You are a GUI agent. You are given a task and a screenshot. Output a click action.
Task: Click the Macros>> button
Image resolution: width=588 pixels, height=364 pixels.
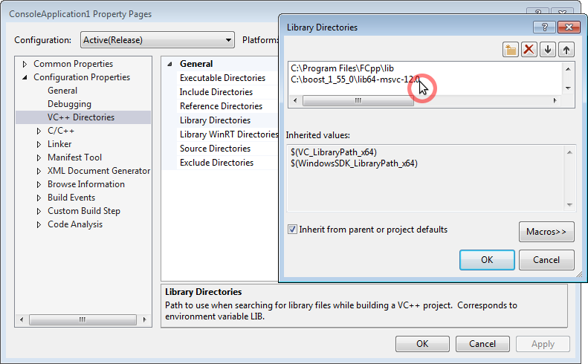pos(546,232)
